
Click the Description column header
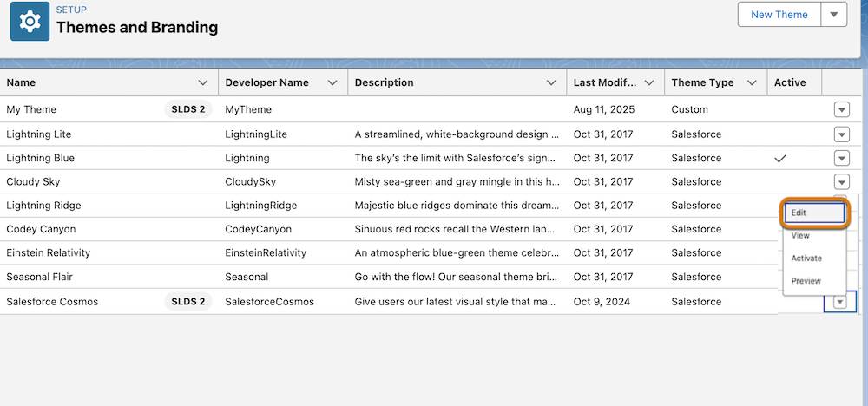click(x=457, y=82)
